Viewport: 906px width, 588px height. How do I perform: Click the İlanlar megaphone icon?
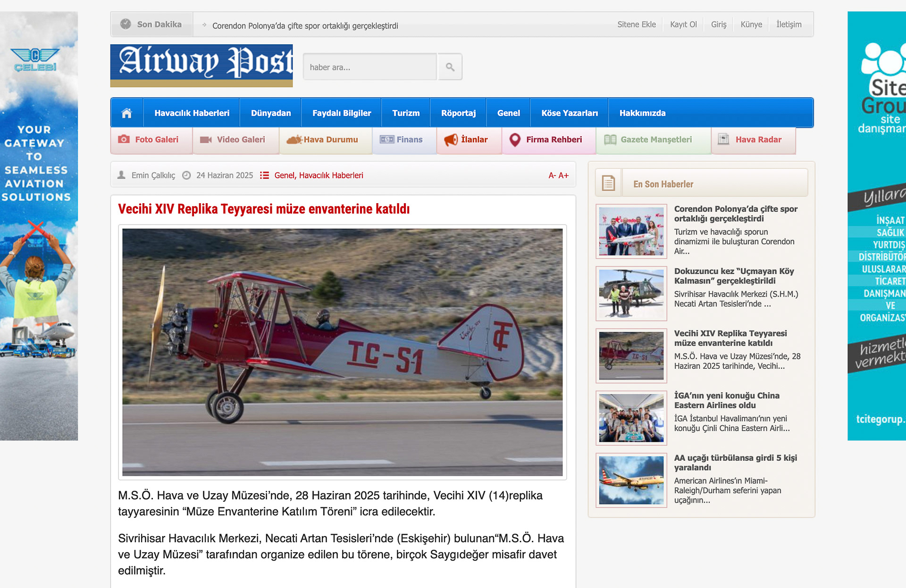451,140
